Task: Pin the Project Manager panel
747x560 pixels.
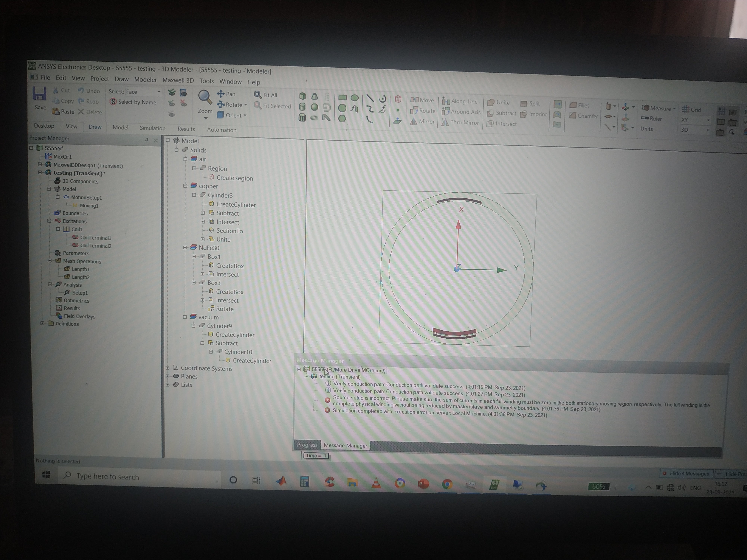Action: pos(147,140)
